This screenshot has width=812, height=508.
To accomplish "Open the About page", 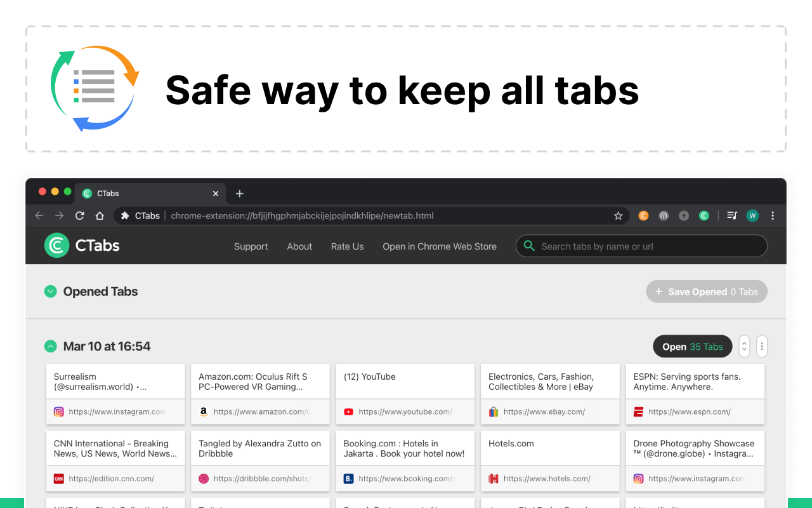I will coord(299,246).
